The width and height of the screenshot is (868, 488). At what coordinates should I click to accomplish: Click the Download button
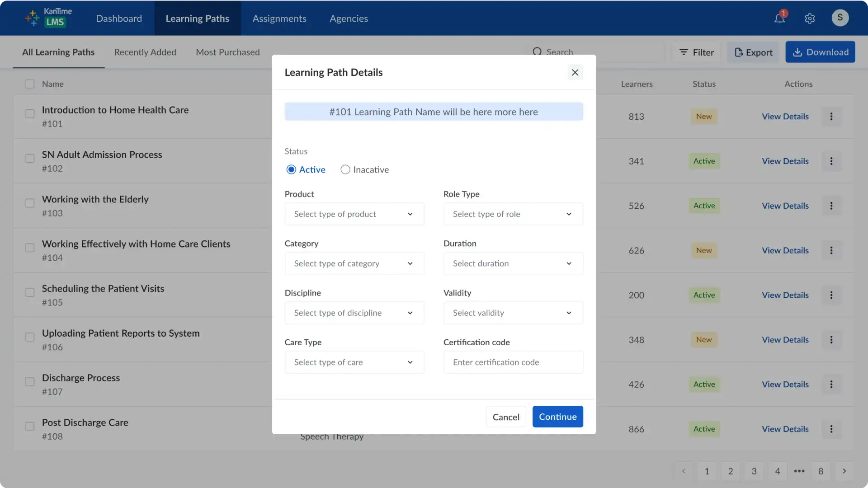point(820,52)
